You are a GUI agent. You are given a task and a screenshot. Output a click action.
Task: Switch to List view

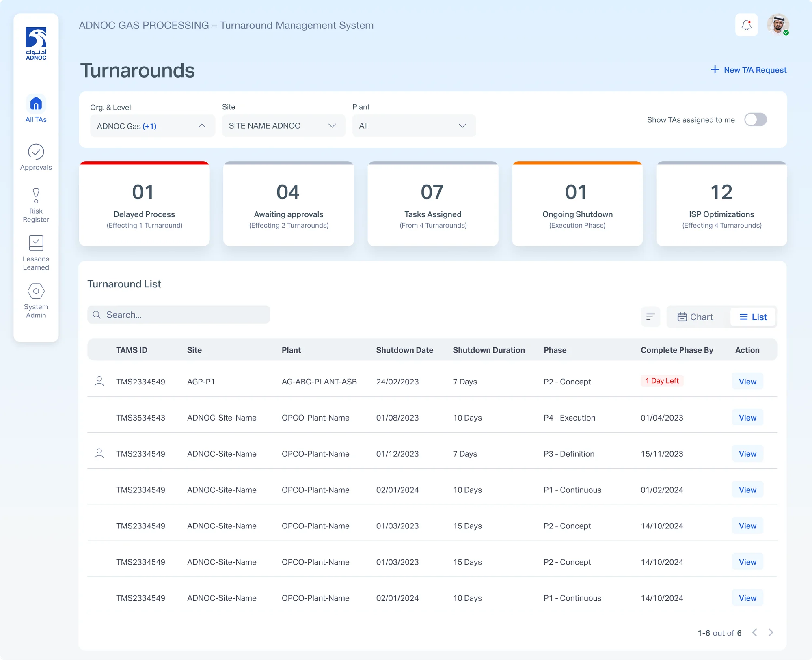pos(753,317)
